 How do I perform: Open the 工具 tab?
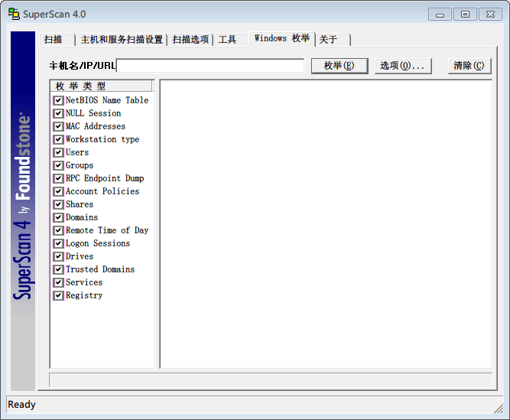tap(228, 40)
